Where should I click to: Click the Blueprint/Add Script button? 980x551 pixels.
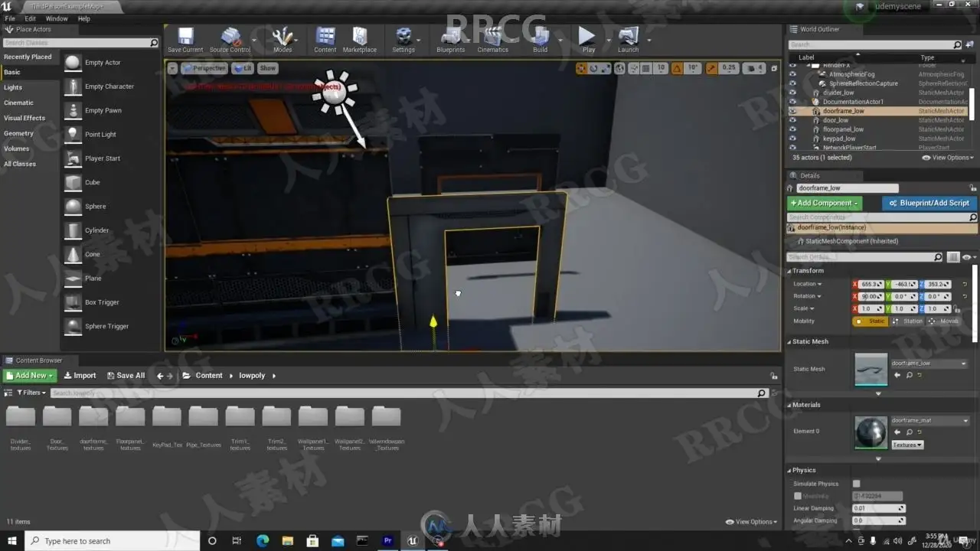(x=929, y=203)
